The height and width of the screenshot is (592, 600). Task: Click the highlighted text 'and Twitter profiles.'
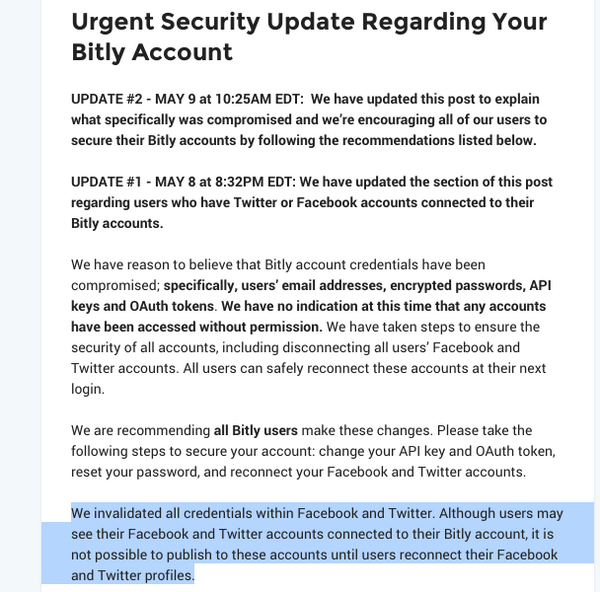133,575
